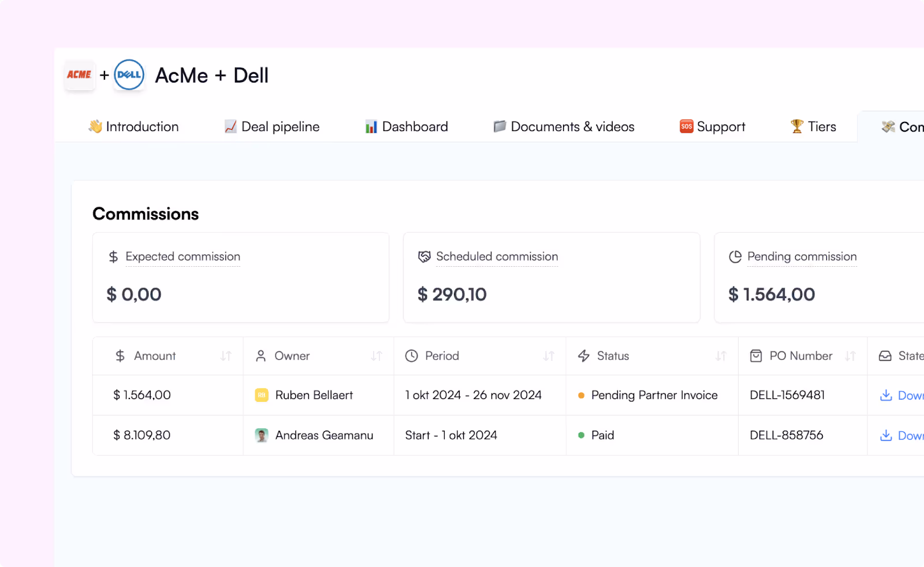Viewport: 924px width, 567px height.
Task: Click the Commissions heading
Action: (x=146, y=214)
